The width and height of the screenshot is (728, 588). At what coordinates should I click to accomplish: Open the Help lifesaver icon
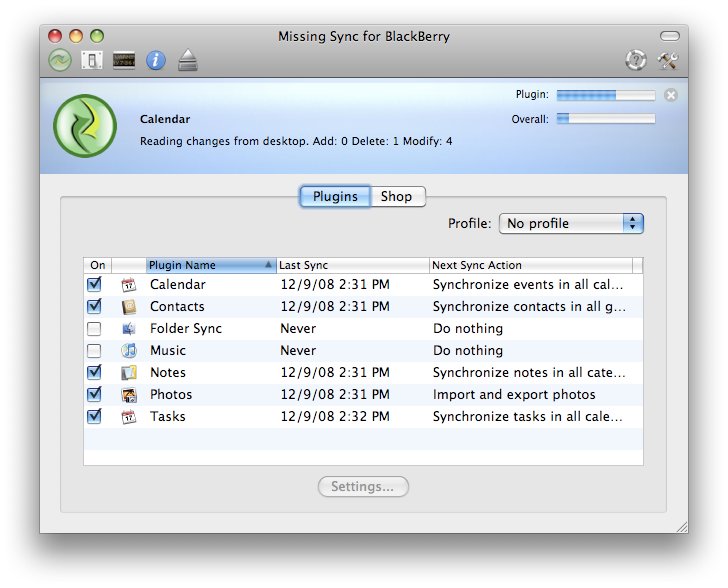[x=636, y=60]
